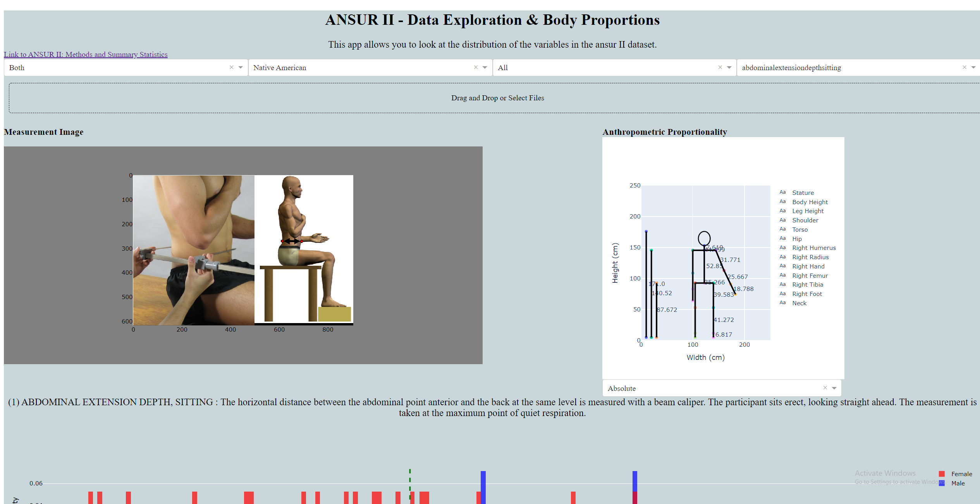Toggle Male series in histogram legend
Image resolution: width=980 pixels, height=504 pixels.
click(958, 483)
